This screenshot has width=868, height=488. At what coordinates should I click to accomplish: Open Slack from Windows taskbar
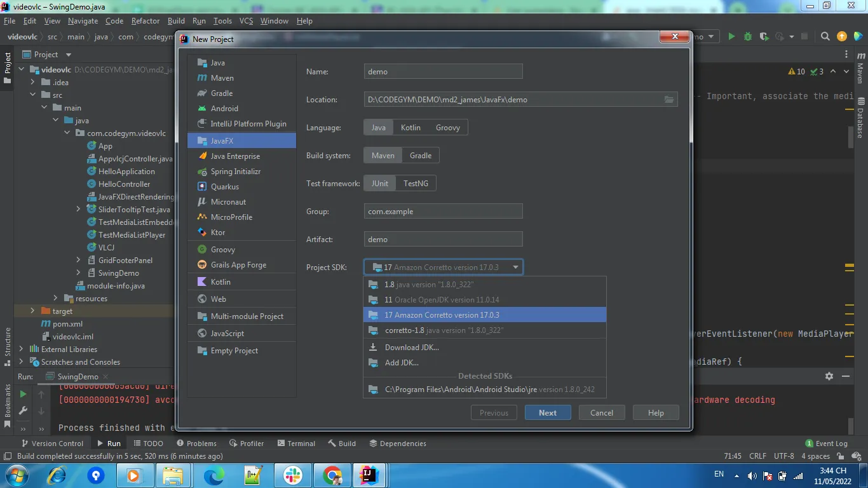pyautogui.click(x=293, y=475)
